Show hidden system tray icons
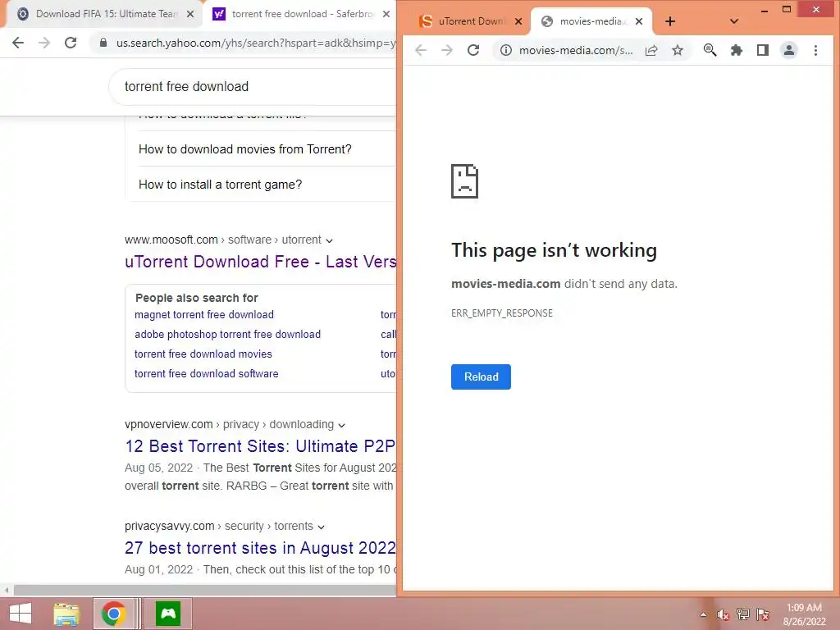The width and height of the screenshot is (840, 630). 703,614
